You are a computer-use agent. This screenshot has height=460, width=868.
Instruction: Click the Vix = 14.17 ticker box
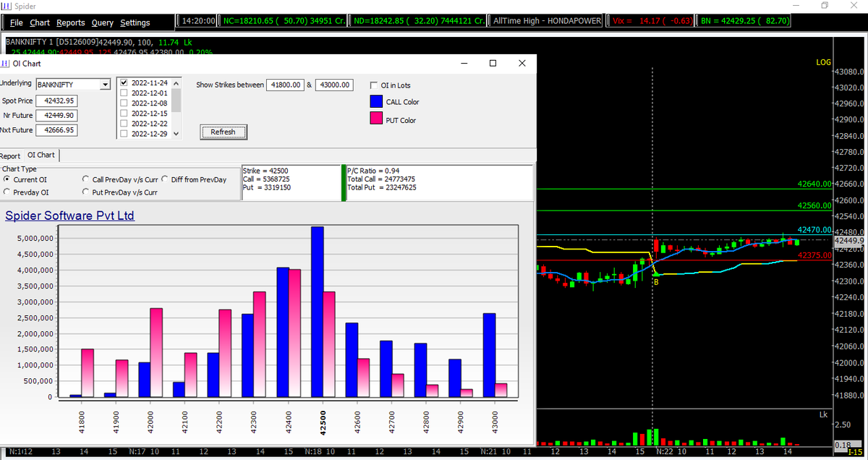(652, 21)
